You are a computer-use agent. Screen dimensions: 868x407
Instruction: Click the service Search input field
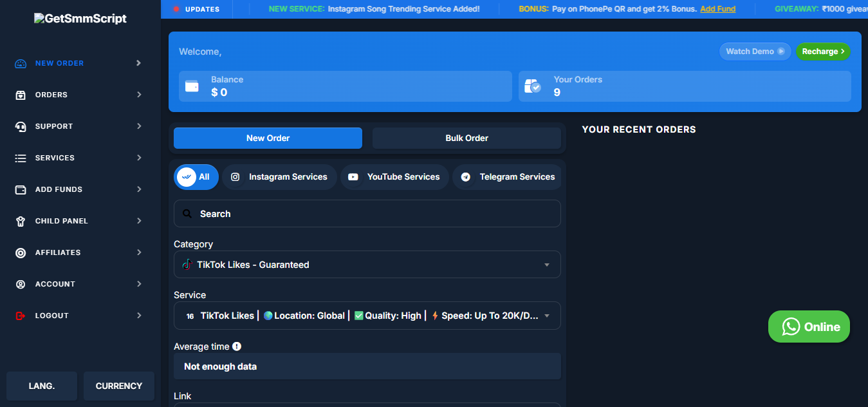[366, 213]
